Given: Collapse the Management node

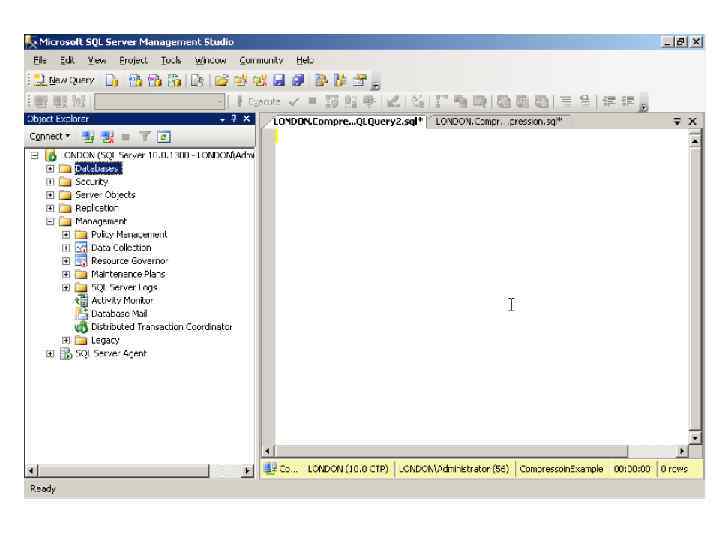Looking at the screenshot, I should point(50,221).
